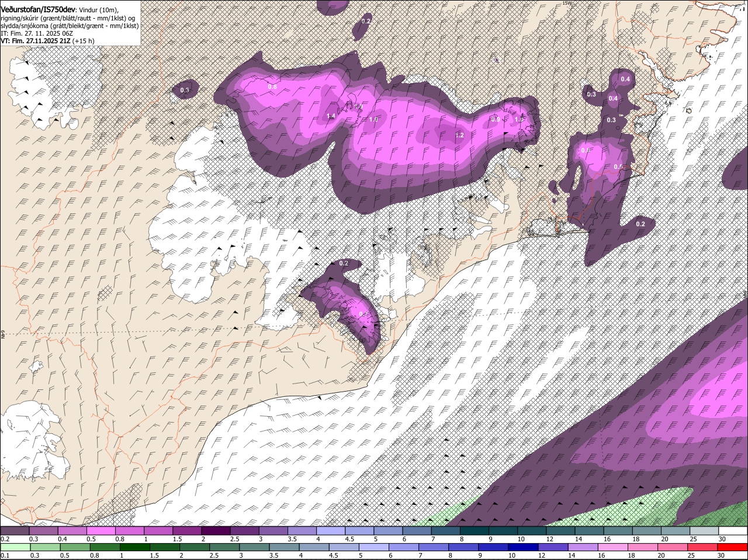Click the '0.6' precipitation value on the map
748x560 pixels.
tap(586, 151)
